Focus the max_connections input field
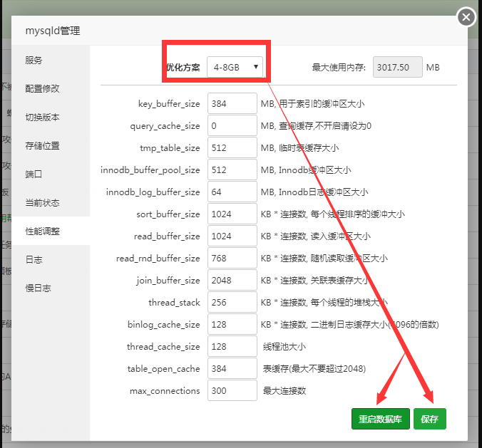This screenshot has height=448, width=482. pyautogui.click(x=232, y=390)
